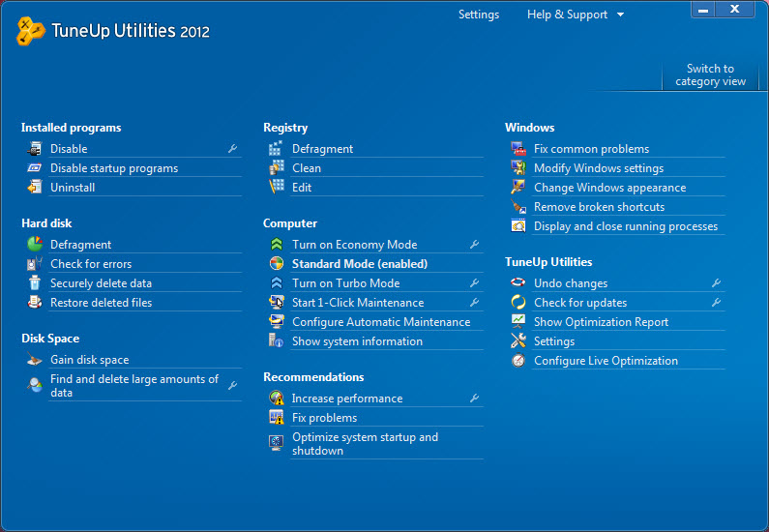Click the Modify Windows settings icon

click(518, 168)
